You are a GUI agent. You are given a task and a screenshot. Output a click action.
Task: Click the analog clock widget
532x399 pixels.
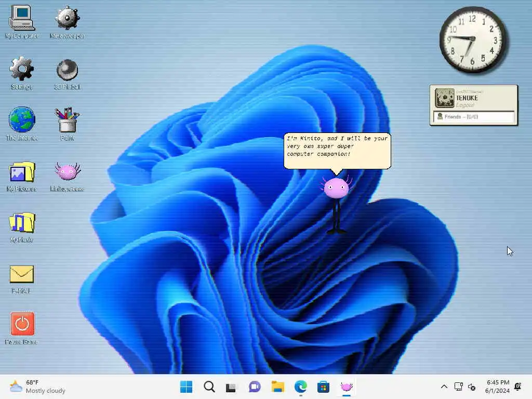click(x=473, y=40)
